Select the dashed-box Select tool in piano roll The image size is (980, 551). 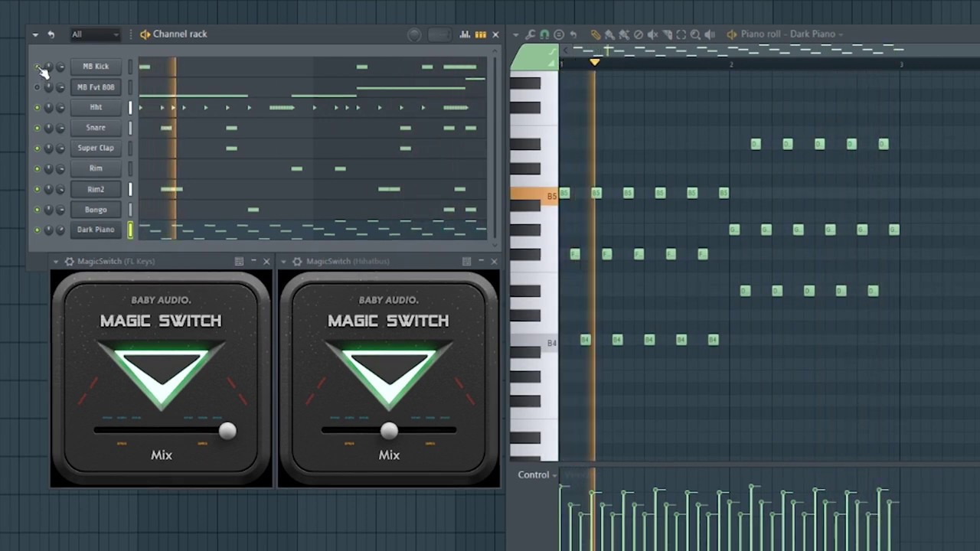click(681, 34)
